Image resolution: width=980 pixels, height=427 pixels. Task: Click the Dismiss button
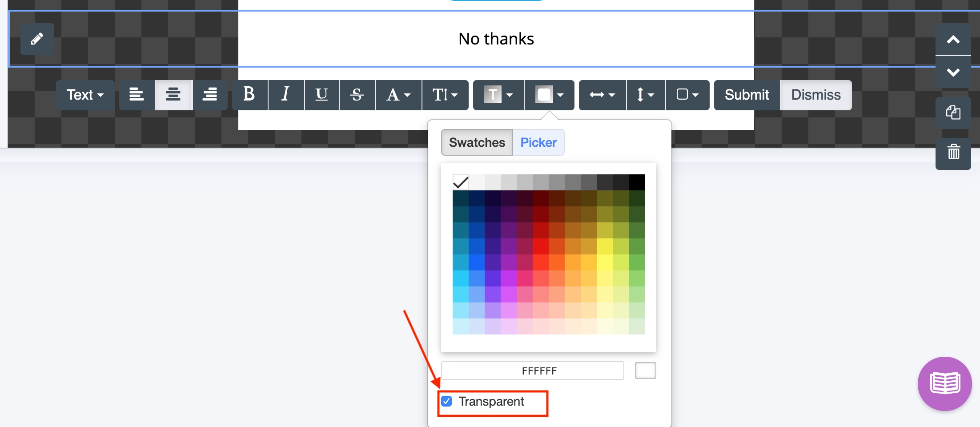815,95
